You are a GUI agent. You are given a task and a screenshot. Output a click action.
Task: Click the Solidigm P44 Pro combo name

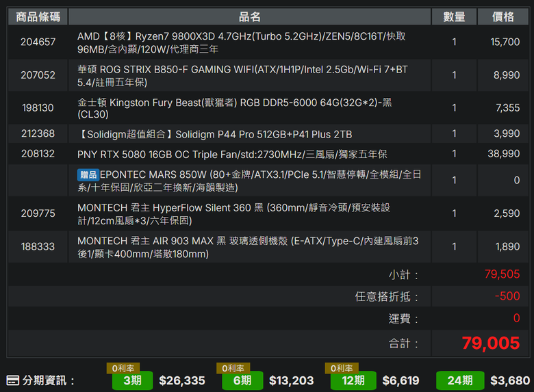(214, 134)
